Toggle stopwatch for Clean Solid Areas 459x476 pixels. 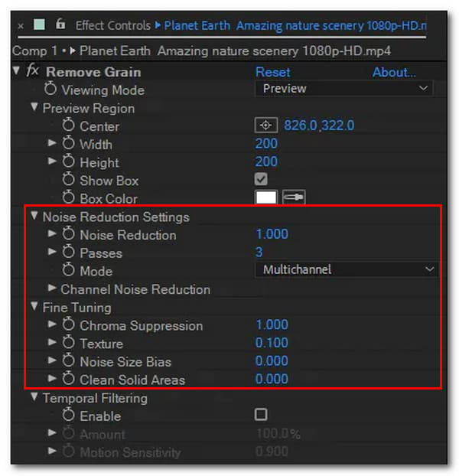pos(69,379)
